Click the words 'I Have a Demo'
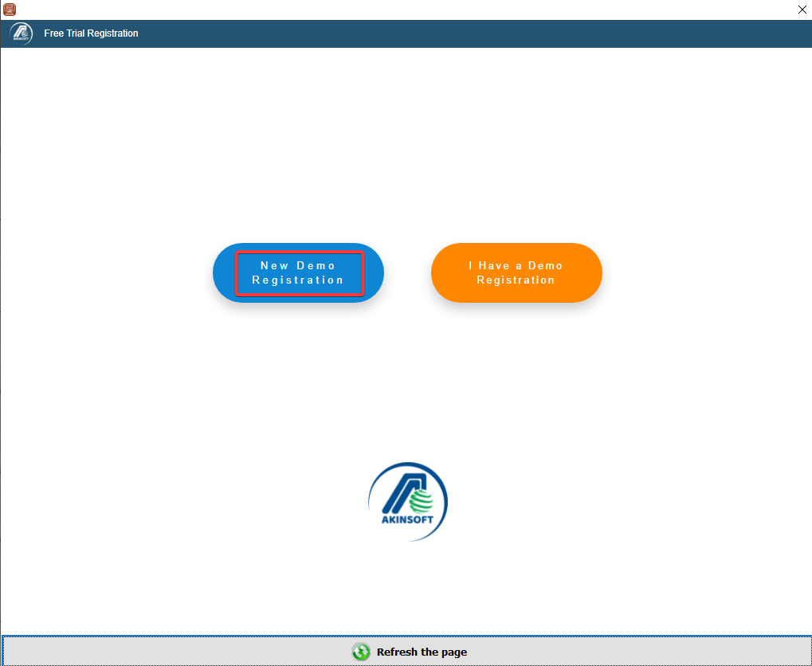The width and height of the screenshot is (812, 666). [x=516, y=266]
